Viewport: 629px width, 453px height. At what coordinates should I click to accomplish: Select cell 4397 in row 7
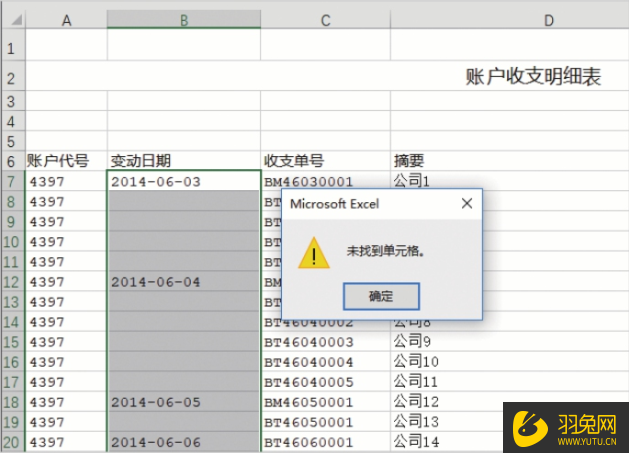[67, 181]
